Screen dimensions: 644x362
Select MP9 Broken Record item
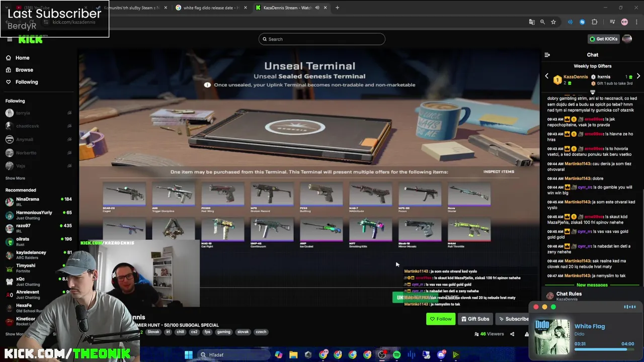(272, 197)
